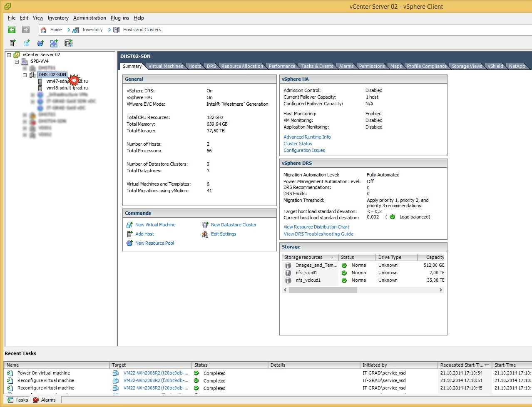The height and width of the screenshot is (407, 532).
Task: Open the File menu
Action: coord(12,18)
